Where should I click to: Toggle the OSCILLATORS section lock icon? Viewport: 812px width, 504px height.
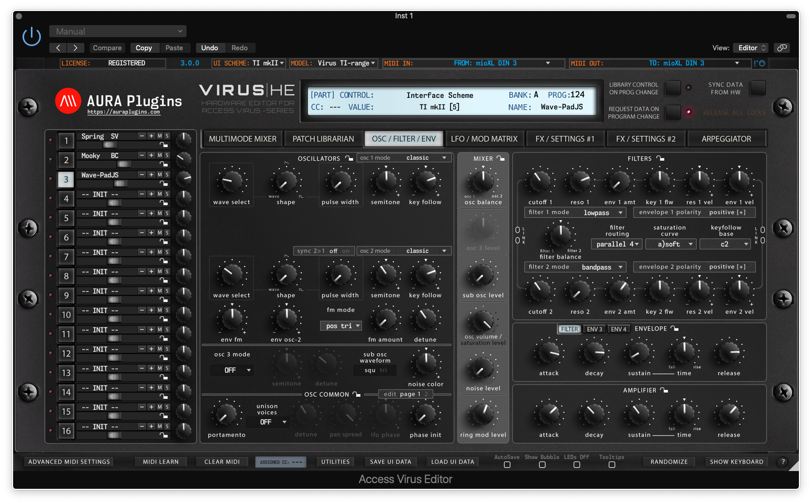349,158
